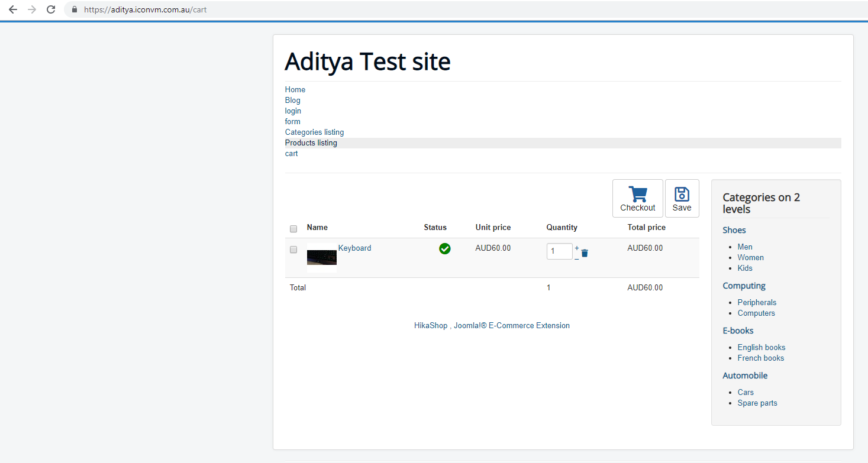
Task: Tick the select-all checkbox in table header
Action: [x=293, y=229]
